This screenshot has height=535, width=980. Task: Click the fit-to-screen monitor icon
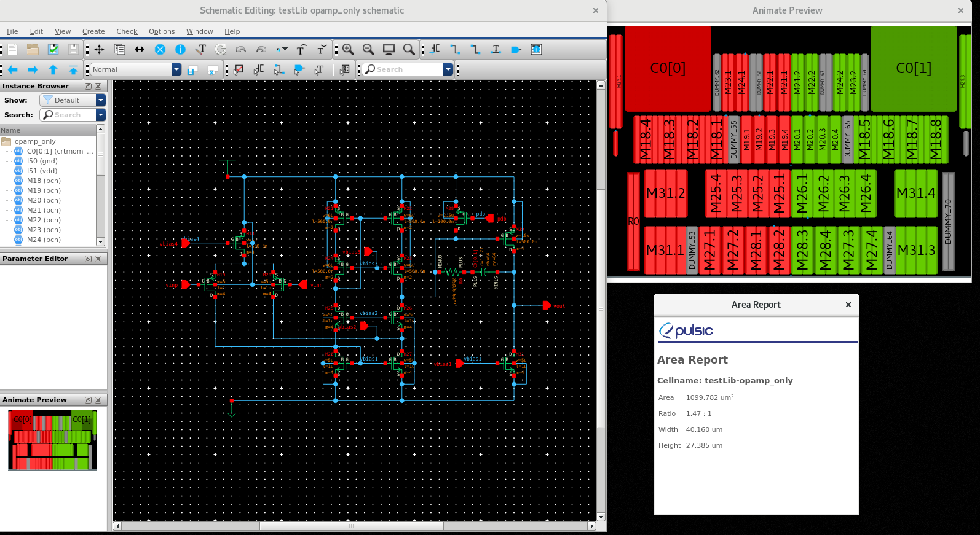[389, 50]
